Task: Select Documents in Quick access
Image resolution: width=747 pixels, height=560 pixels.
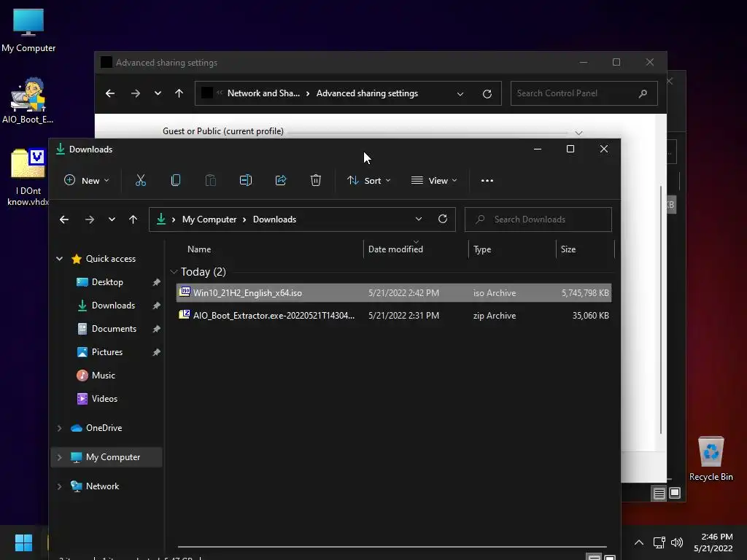Action: [114, 329]
